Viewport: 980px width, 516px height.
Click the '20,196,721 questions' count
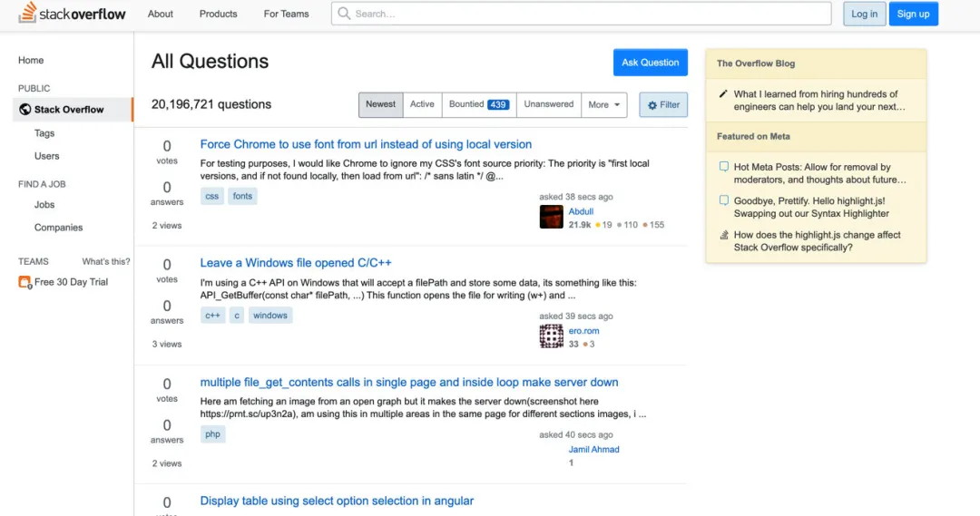pos(211,104)
